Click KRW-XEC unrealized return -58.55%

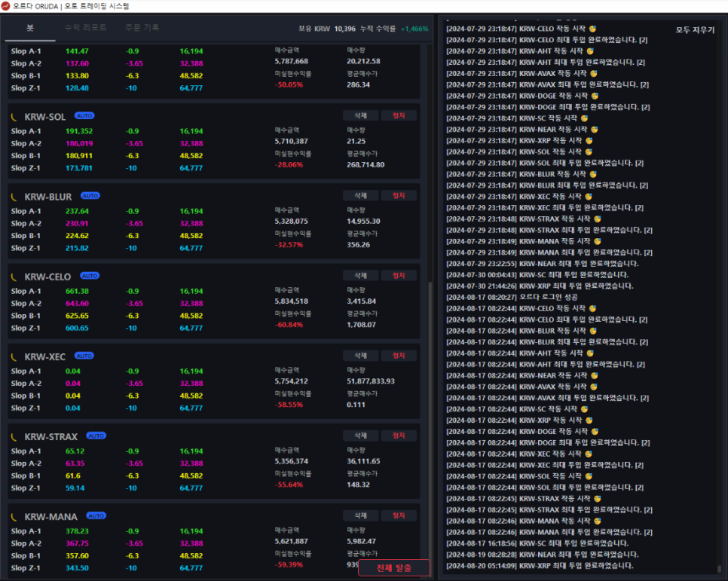click(289, 405)
